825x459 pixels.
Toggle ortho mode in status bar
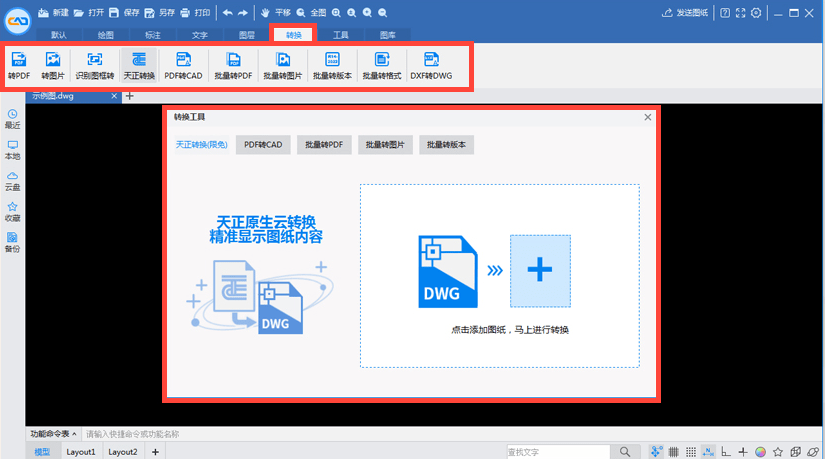click(726, 452)
